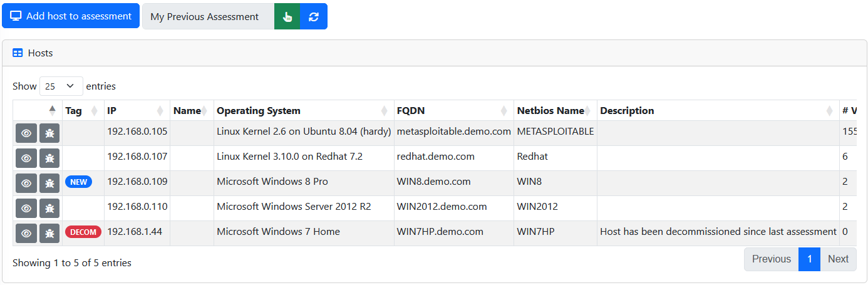This screenshot has height=285, width=868.
Task: Click the green hand pointer assessment button
Action: (287, 16)
